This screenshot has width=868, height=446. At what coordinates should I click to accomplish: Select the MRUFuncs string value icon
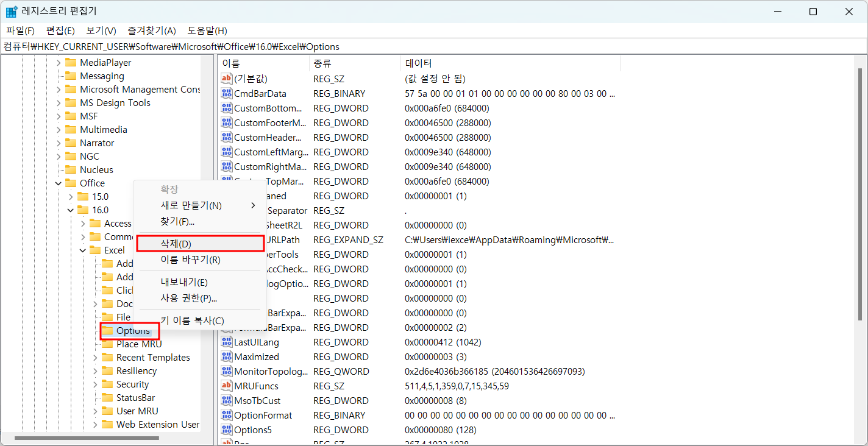(x=227, y=386)
